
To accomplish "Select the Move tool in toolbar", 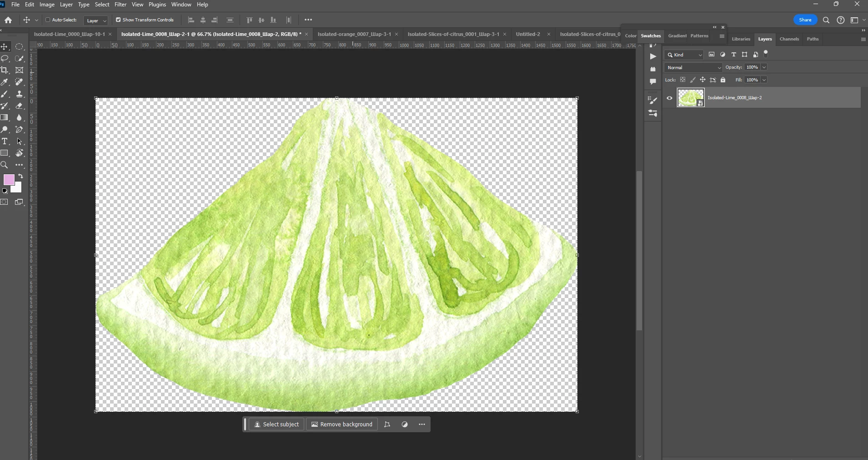I will pos(5,46).
